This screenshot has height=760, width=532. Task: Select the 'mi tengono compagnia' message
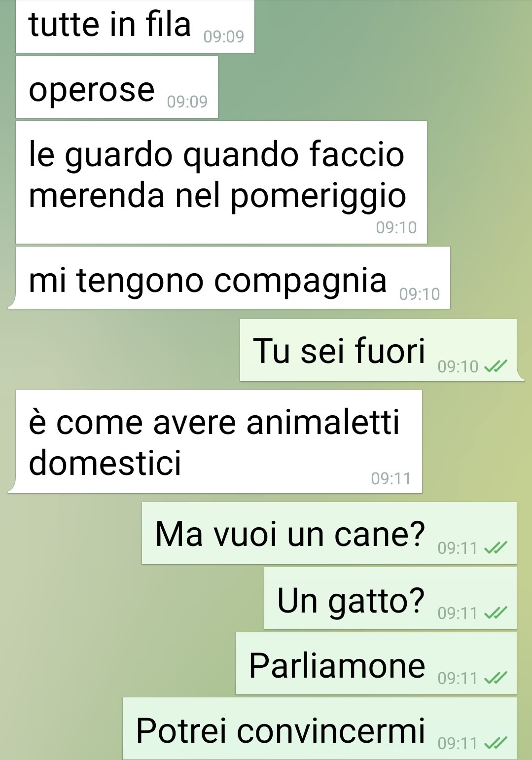[x=233, y=278]
